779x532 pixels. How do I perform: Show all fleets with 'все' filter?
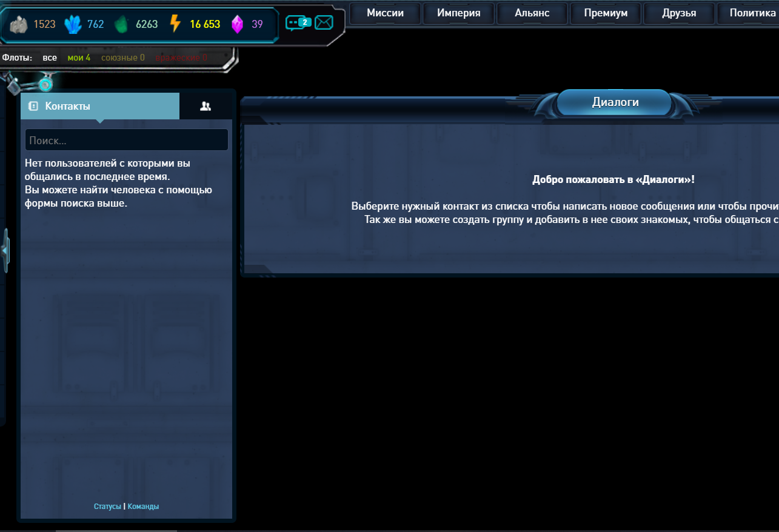coord(50,58)
